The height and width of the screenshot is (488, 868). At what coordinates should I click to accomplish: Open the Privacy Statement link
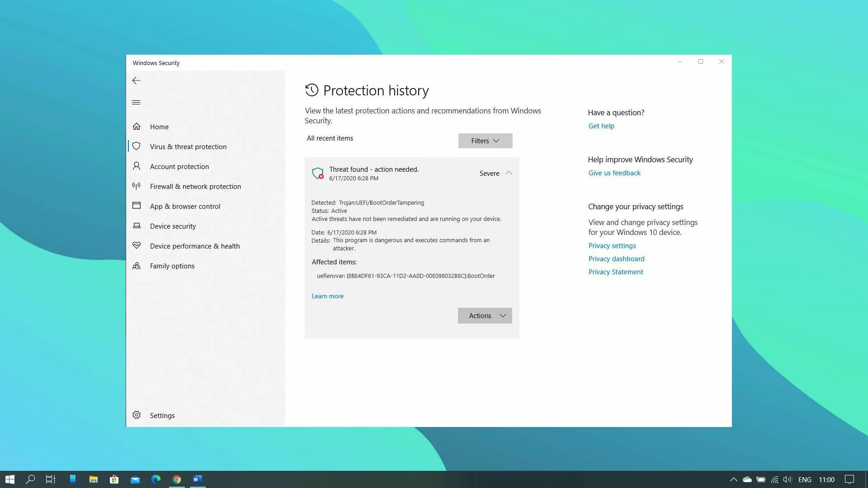pyautogui.click(x=616, y=272)
